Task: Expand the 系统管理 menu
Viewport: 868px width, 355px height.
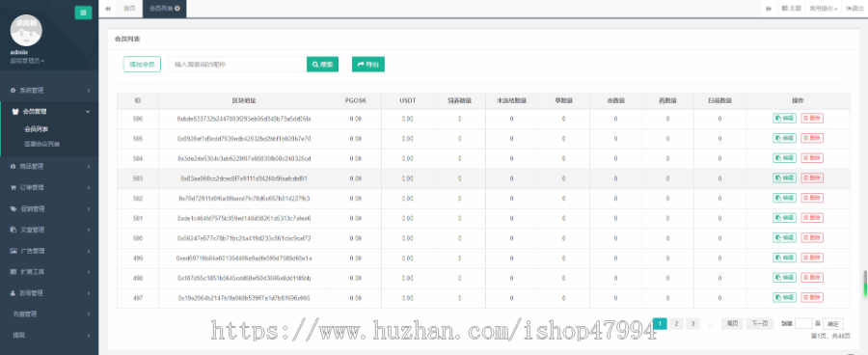Action: point(49,91)
